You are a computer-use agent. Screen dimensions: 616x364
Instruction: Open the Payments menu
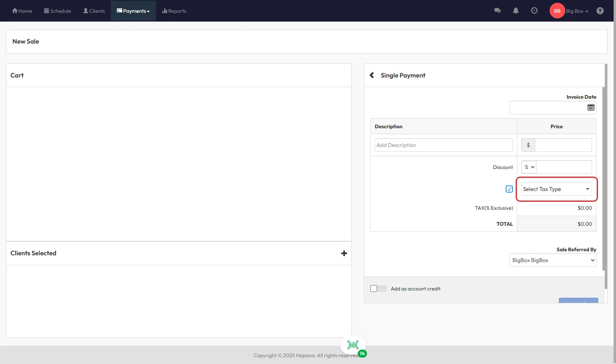133,11
